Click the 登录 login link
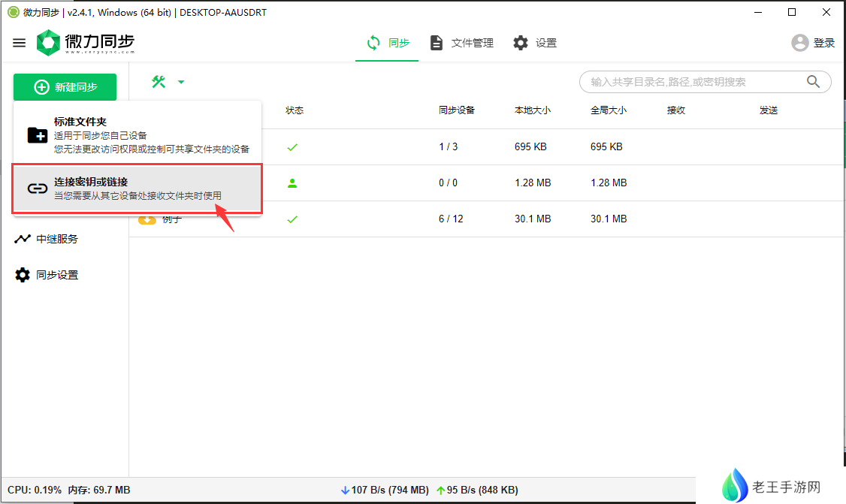Image resolution: width=846 pixels, height=504 pixels. pos(824,43)
